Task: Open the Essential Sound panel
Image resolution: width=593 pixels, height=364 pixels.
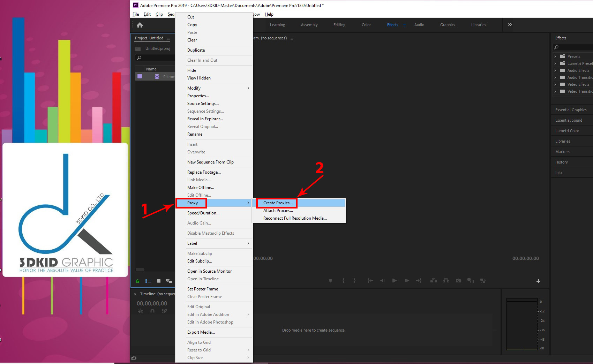Action: tap(569, 120)
